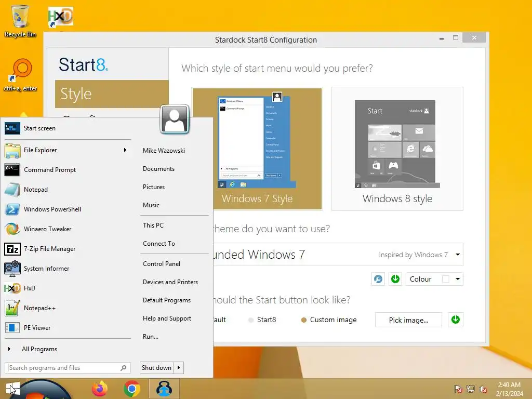Screen dimensions: 532x399
Task: Open Start screen icon in start menu
Action: [x=12, y=128]
